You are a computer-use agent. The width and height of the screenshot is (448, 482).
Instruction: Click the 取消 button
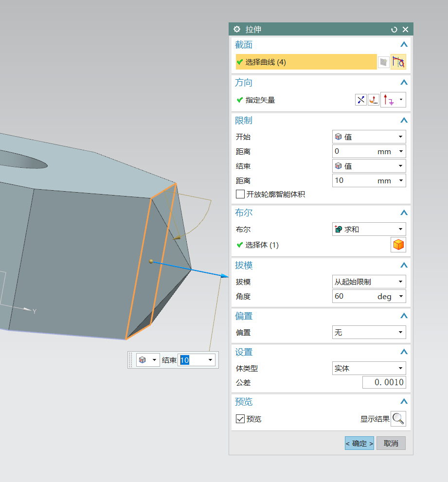(x=391, y=443)
